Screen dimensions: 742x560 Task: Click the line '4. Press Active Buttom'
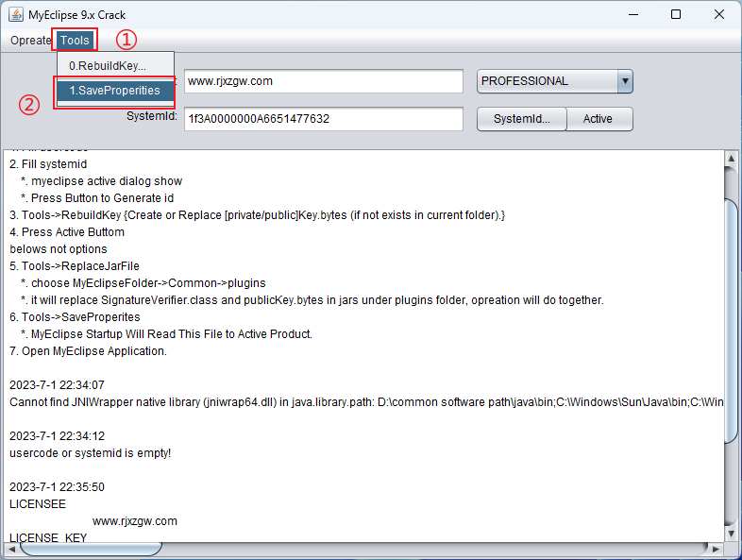(x=67, y=232)
